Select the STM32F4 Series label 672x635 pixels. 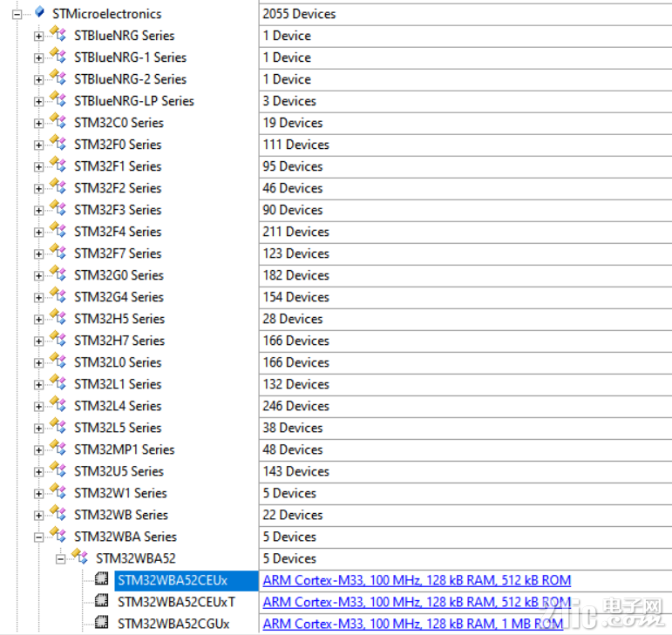118,232
